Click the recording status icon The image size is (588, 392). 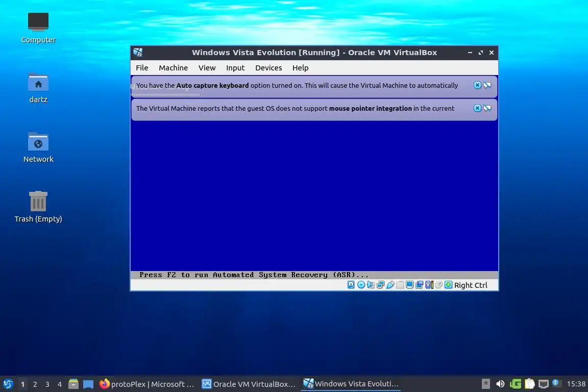(x=419, y=285)
